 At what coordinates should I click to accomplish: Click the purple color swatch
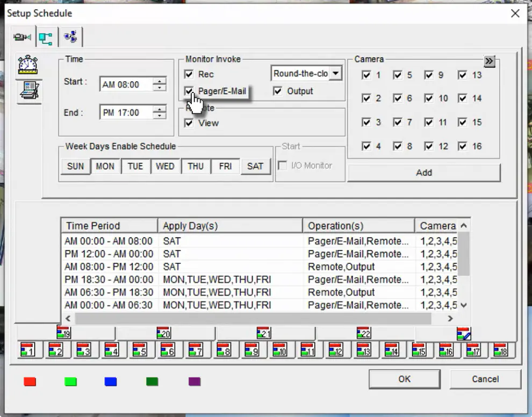coord(195,382)
